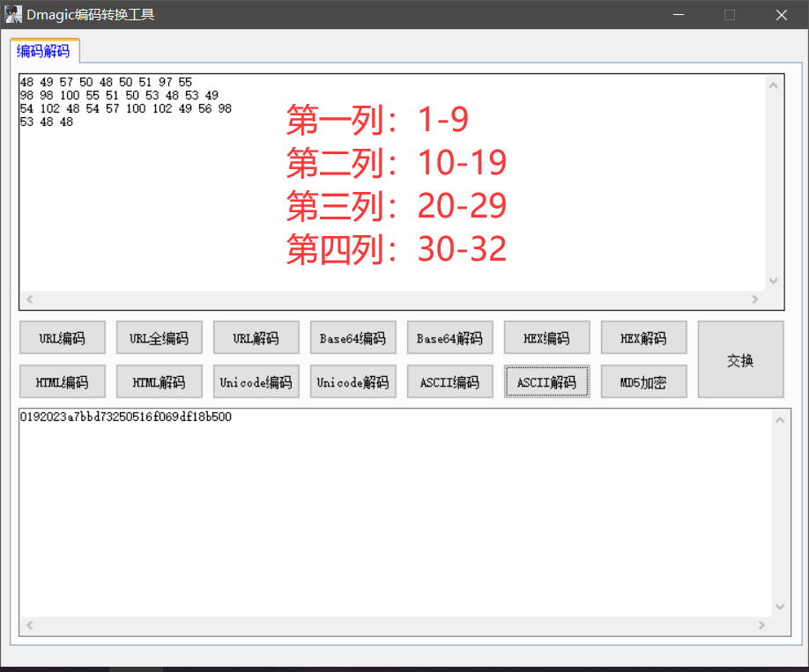Run URL解码 on the input
Image resolution: width=809 pixels, height=672 pixels.
[256, 338]
